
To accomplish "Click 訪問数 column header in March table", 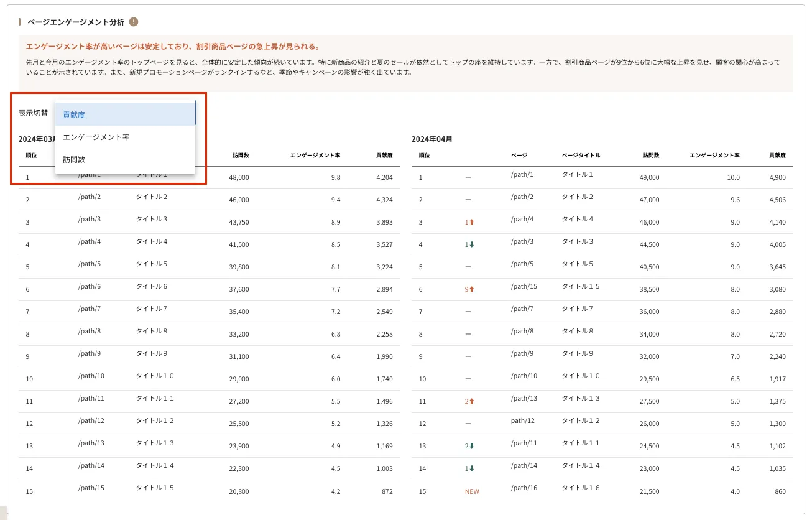I will (241, 155).
